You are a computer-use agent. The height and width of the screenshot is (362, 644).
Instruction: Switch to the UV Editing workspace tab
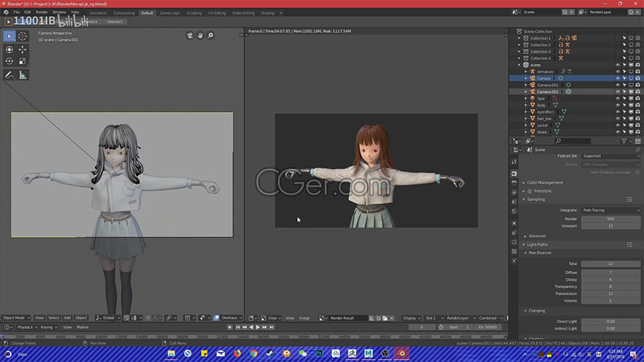[x=217, y=13]
